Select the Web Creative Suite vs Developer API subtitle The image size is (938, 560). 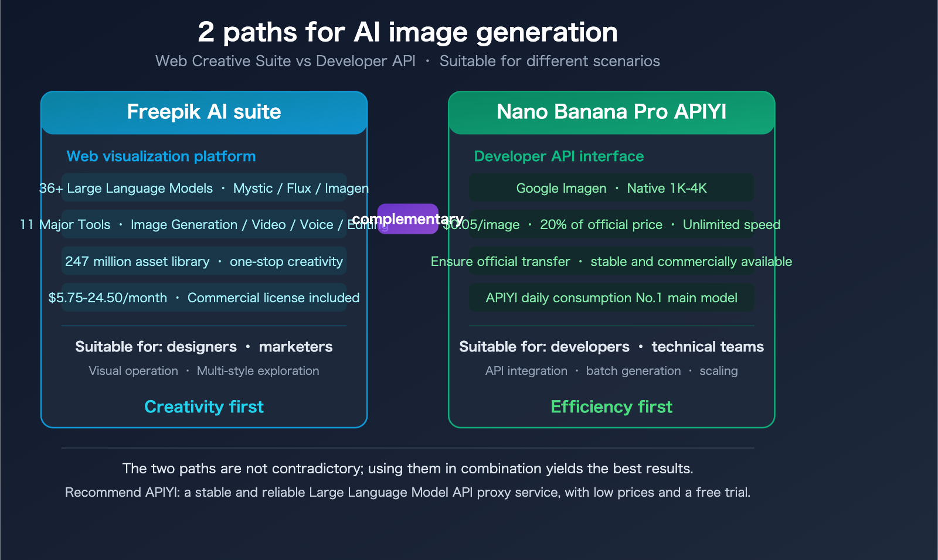407,61
